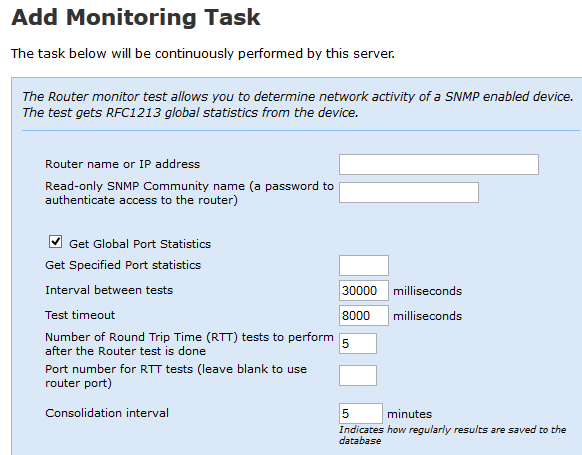Focus the Consolidation interval minutes field

361,413
